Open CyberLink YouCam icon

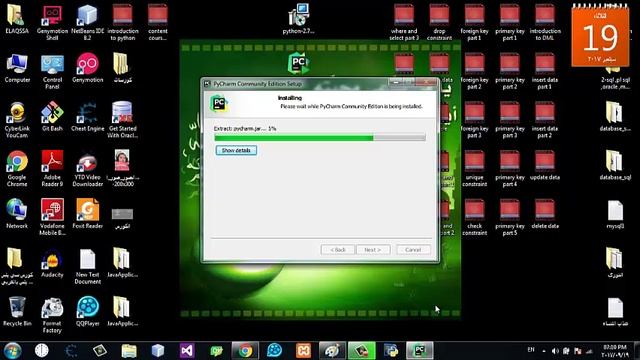pos(17,120)
